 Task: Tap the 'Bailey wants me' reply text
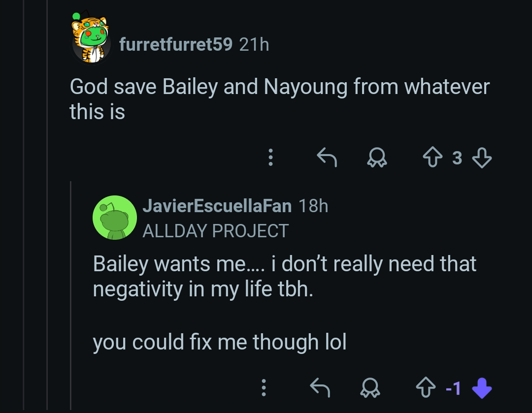coord(284,277)
